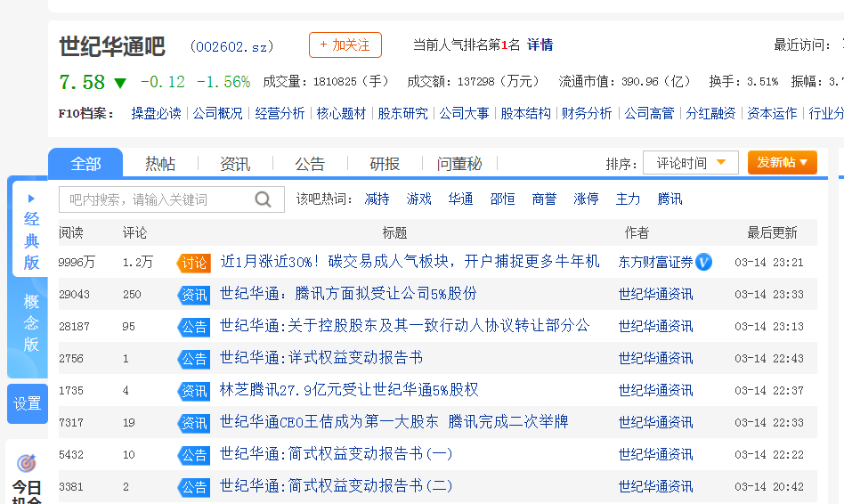Open post 世纪华通CEO王佶成为第一大股东
Viewport: 844px width, 504px height.
point(394,421)
